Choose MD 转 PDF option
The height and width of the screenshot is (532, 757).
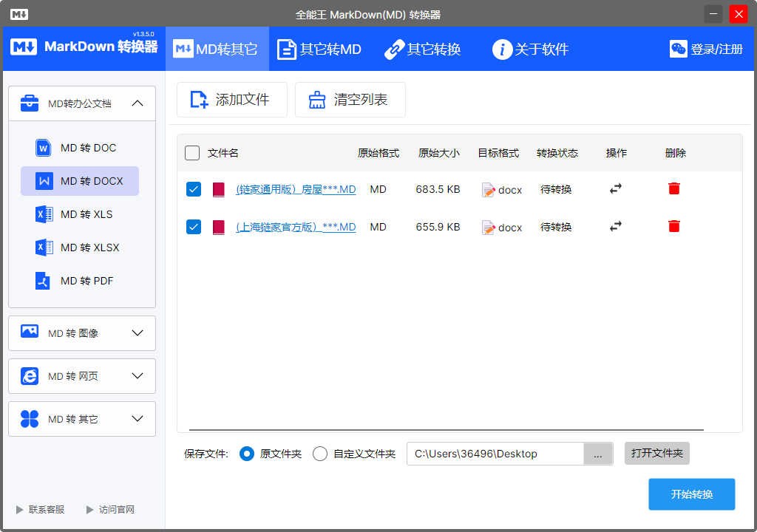(x=80, y=281)
